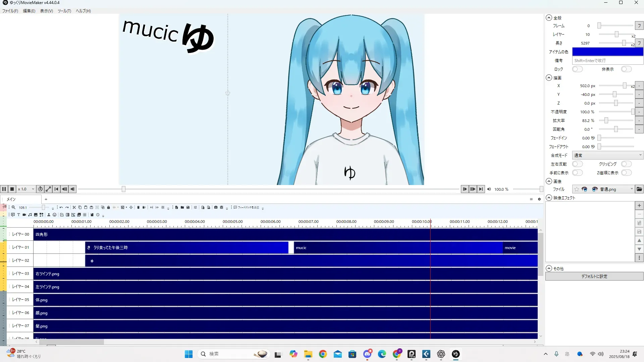The image size is (644, 362).
Task: Toggle the ロック switch
Action: [x=577, y=69]
